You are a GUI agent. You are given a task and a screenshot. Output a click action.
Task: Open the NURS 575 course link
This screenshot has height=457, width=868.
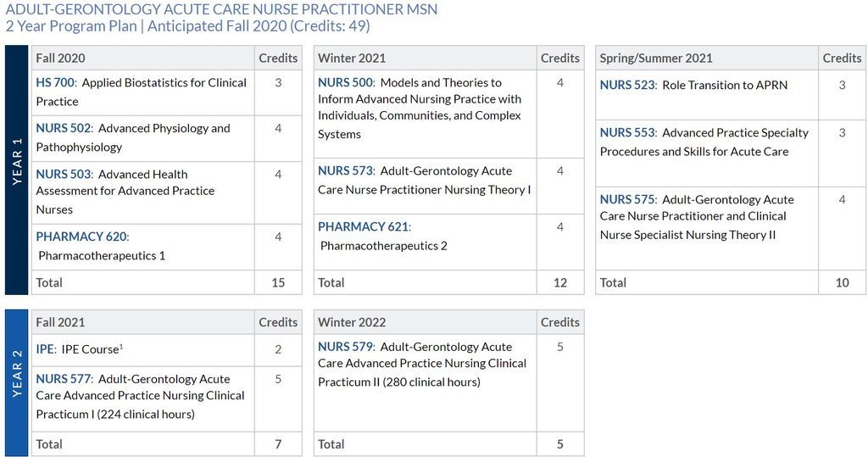click(627, 199)
